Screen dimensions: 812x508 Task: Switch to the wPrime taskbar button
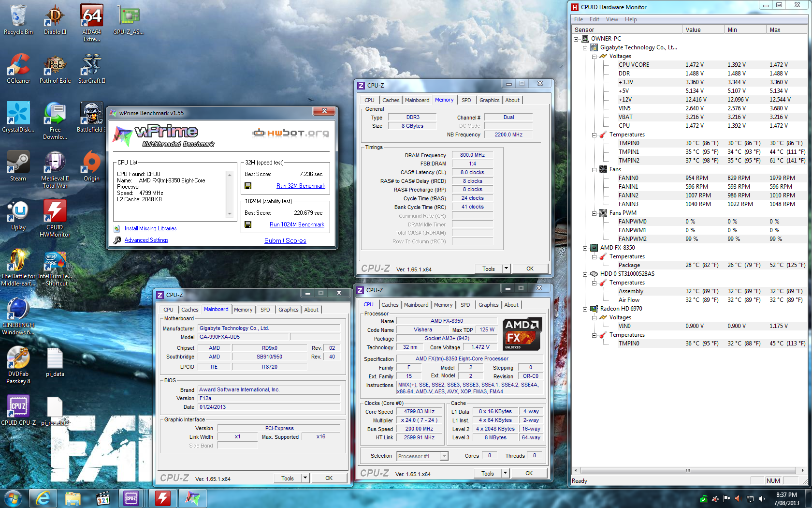(x=192, y=498)
